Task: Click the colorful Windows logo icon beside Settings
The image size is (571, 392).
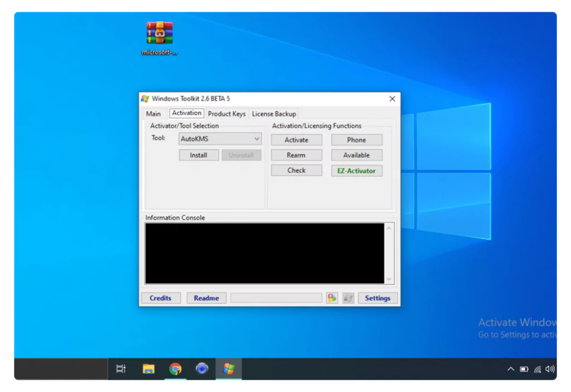Action: 331,298
